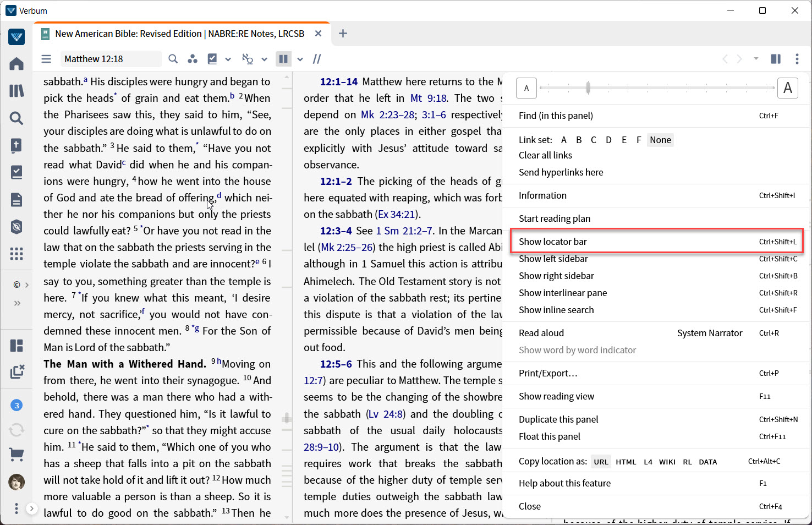Choose System Narrator voice option
812x525 pixels.
pyautogui.click(x=710, y=333)
